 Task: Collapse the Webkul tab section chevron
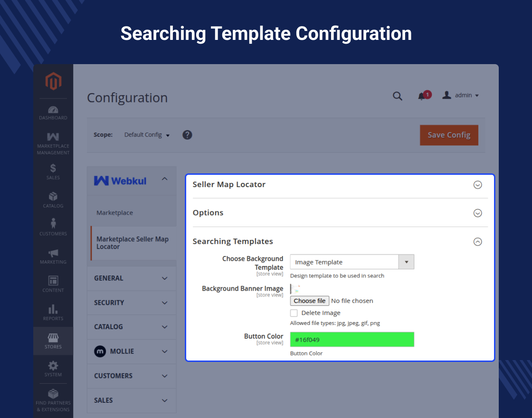[x=164, y=179]
